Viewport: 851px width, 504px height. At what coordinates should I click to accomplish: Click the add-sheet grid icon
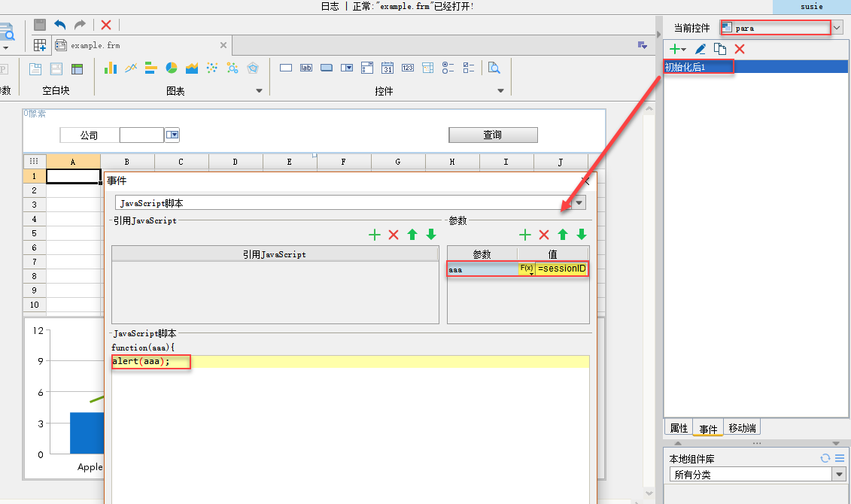point(40,45)
